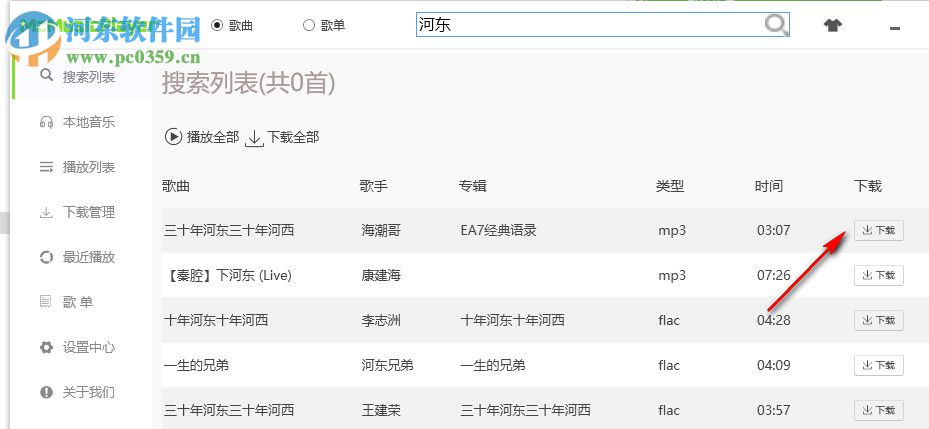The height and width of the screenshot is (429, 929).
Task: Click duration 04:28
Action: click(x=774, y=321)
